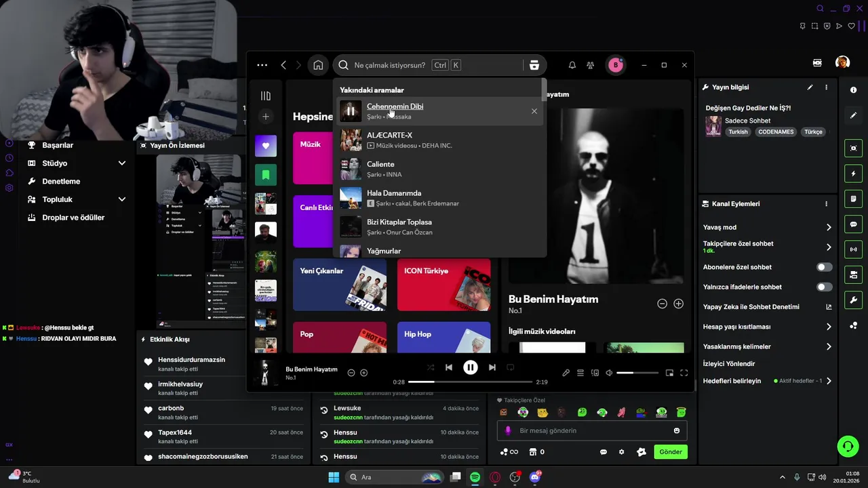Remove Cehennemin Dibi from recent searches

point(534,111)
